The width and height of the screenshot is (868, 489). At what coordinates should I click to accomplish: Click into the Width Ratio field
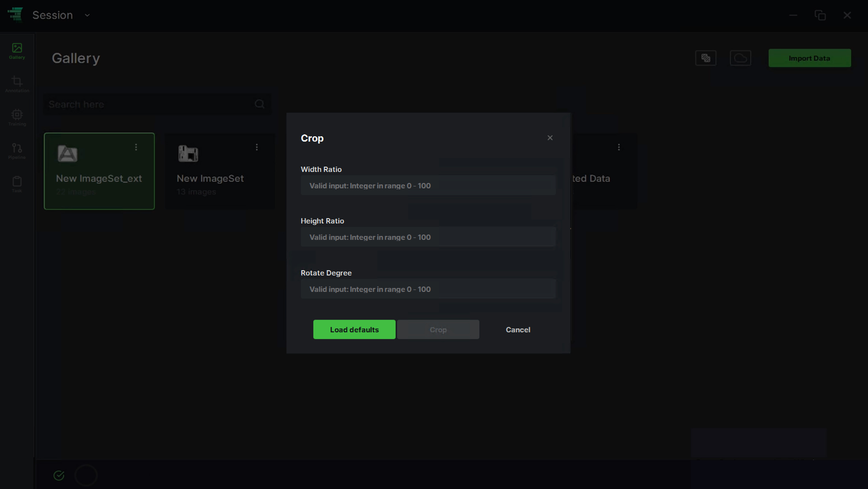pos(428,185)
